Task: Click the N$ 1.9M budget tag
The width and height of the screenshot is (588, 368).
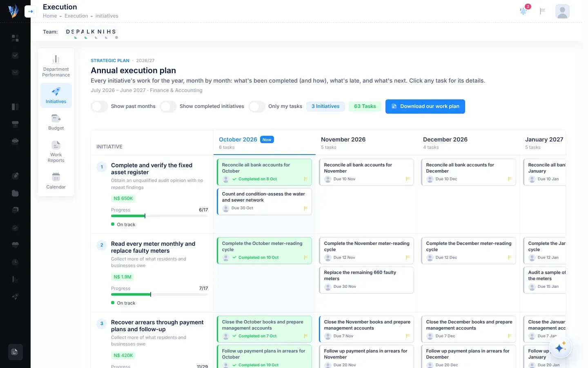Action: (122, 277)
